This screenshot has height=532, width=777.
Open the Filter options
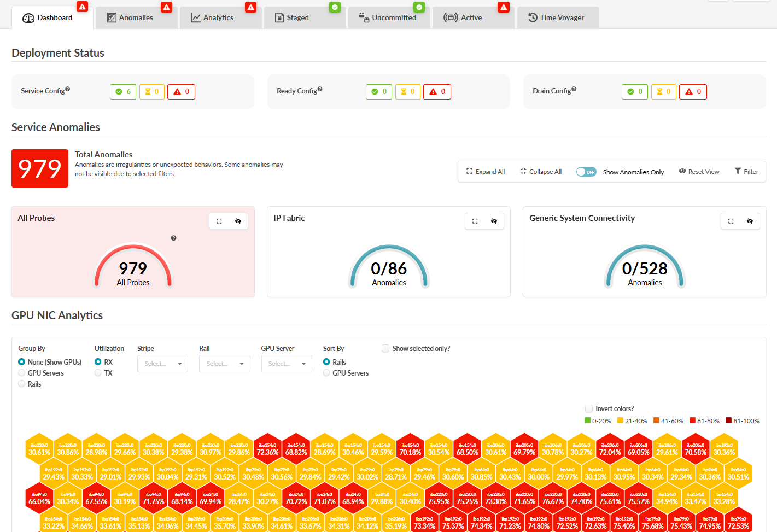pyautogui.click(x=746, y=172)
